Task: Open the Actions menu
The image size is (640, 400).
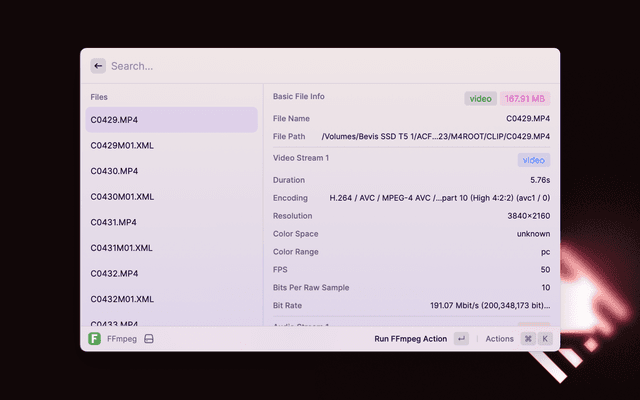Action: pyautogui.click(x=499, y=339)
